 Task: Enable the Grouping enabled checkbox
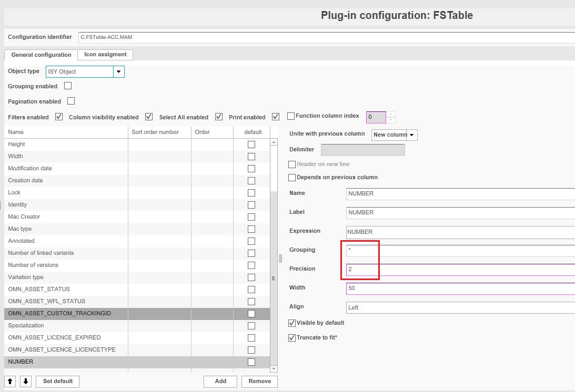[x=68, y=86]
